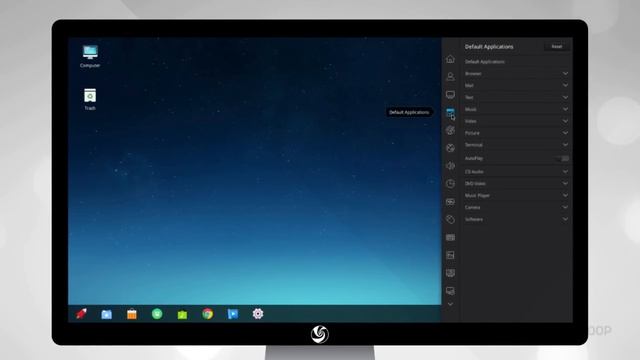Open the Boot Menu sidebar icon above System Information
640x360 pixels.
click(450, 273)
